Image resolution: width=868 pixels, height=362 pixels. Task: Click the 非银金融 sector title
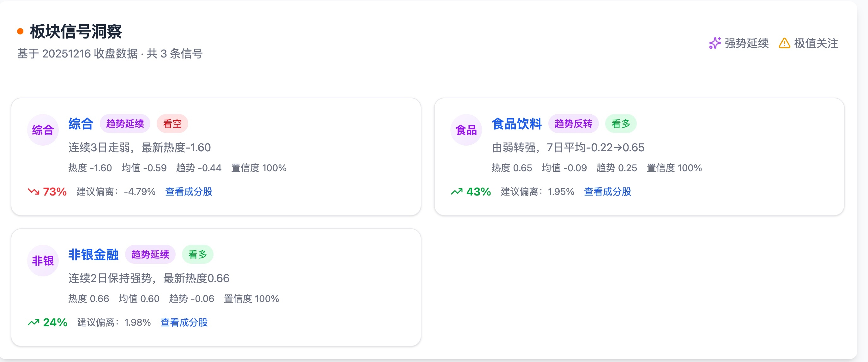click(93, 255)
